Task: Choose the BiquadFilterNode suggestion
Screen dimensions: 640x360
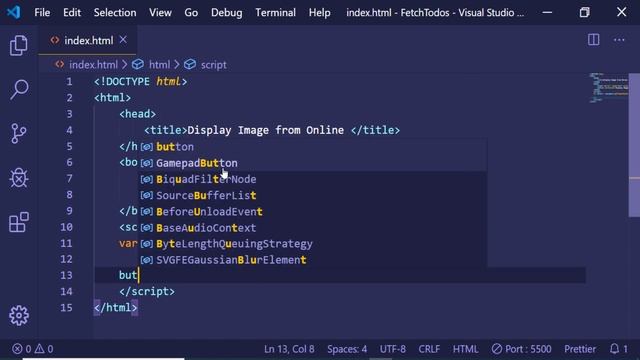Action: tap(313, 179)
